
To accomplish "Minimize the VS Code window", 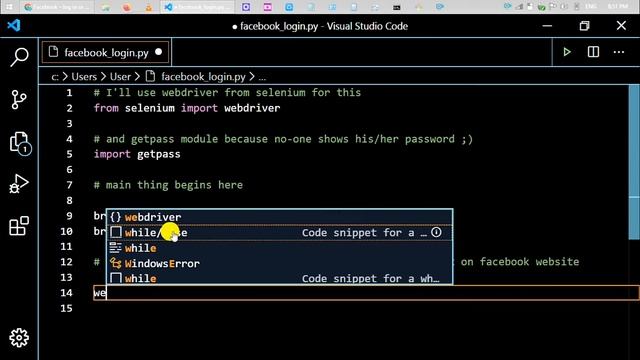I will [547, 26].
